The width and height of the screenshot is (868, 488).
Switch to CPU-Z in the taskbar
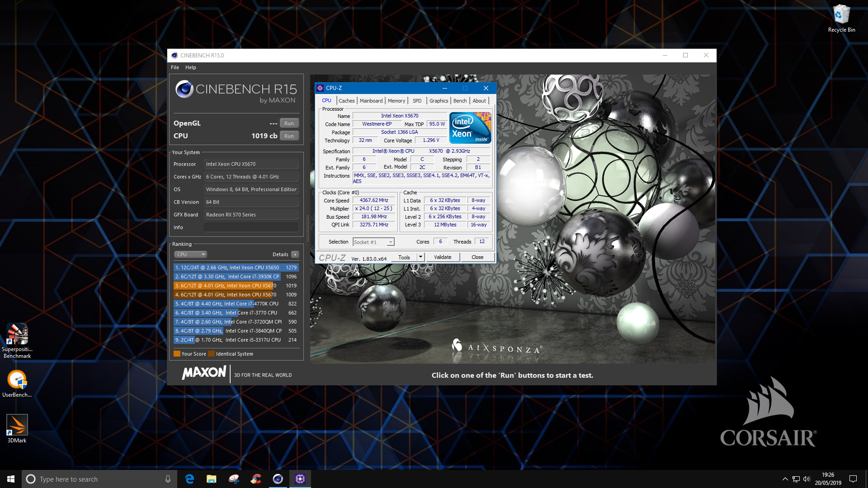[x=300, y=479]
